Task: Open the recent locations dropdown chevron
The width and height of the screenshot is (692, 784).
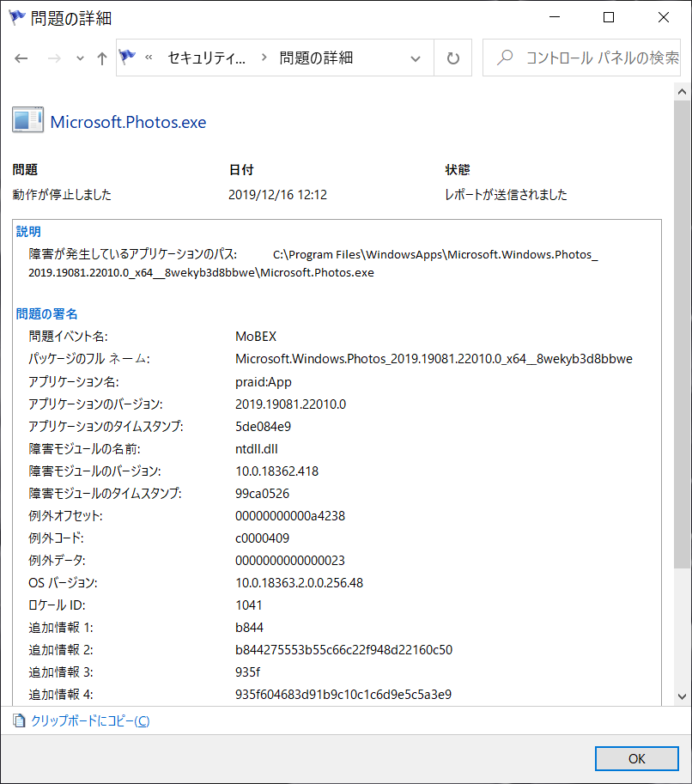Action: 80,58
